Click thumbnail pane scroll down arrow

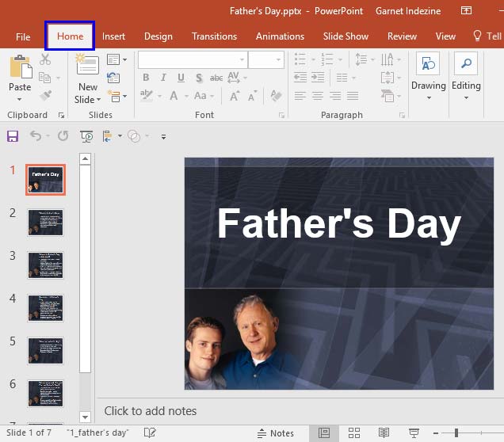coord(85,417)
